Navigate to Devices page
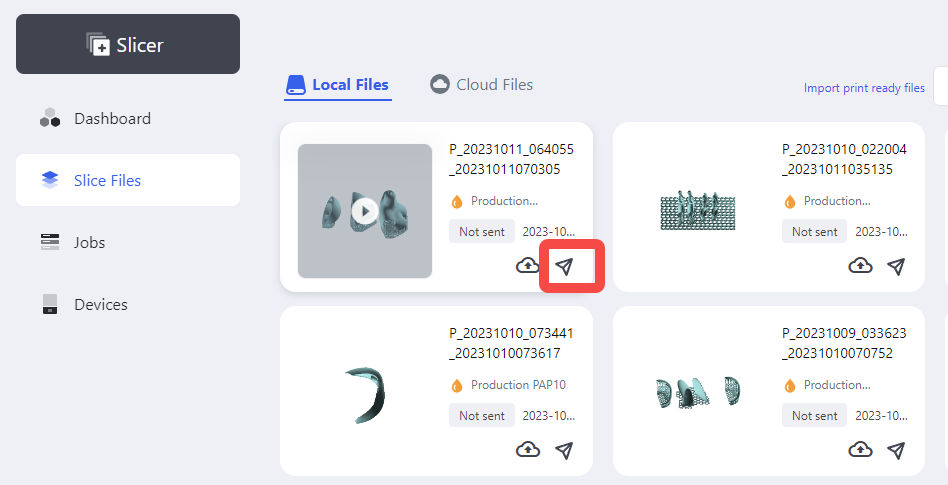Screen dimensions: 948x485 click(100, 305)
